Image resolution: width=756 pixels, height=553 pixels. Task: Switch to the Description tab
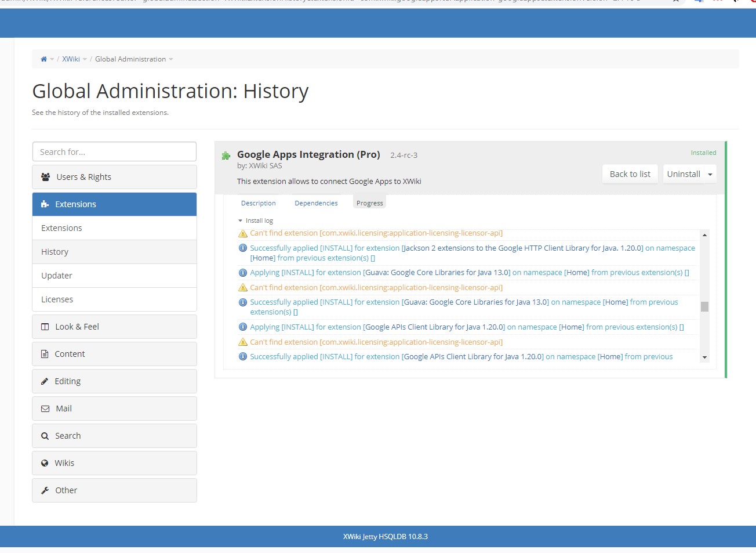[x=258, y=203]
